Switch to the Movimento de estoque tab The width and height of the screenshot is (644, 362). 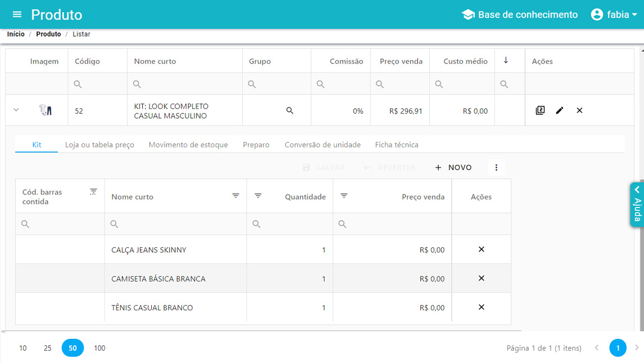pyautogui.click(x=188, y=145)
